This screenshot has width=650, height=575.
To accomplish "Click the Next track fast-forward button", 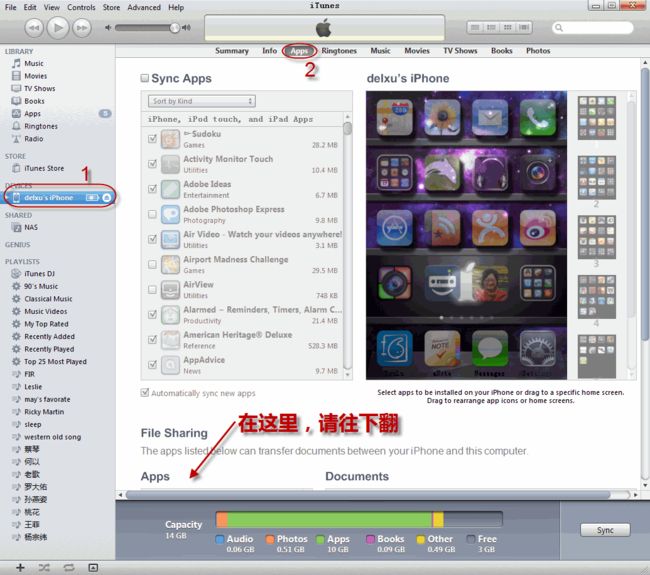I will 82,28.
